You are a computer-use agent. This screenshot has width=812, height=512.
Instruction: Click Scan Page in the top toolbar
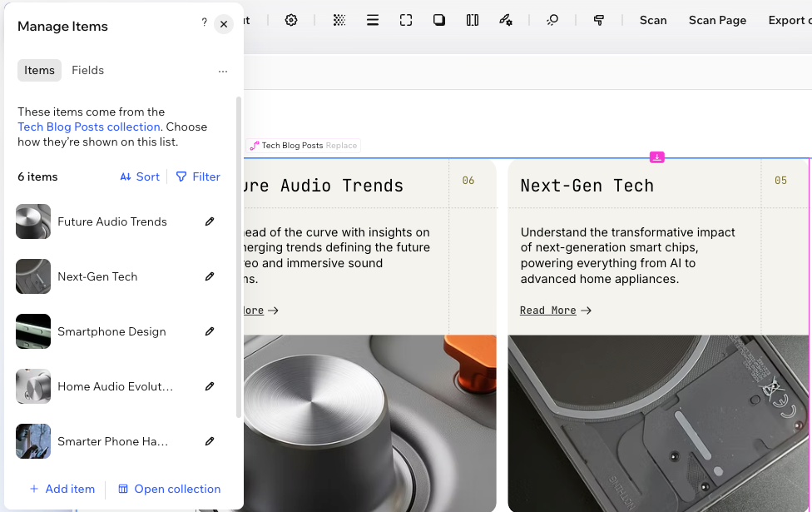(717, 20)
